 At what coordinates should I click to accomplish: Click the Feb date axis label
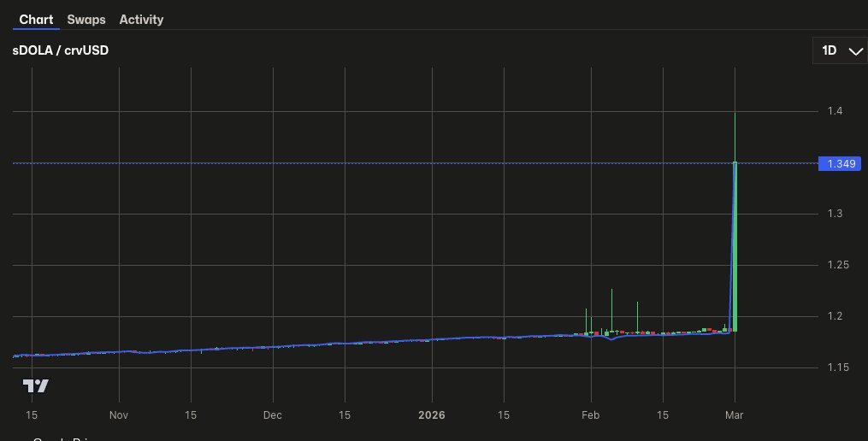coord(591,415)
